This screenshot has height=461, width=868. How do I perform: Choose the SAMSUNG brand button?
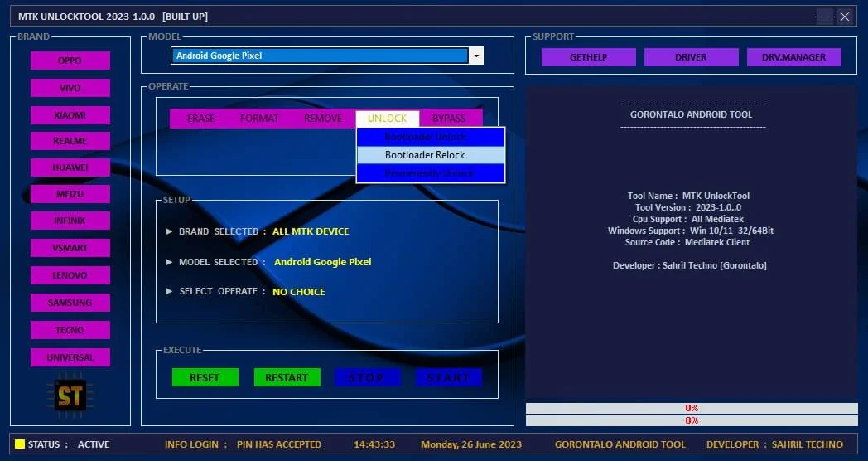[70, 303]
